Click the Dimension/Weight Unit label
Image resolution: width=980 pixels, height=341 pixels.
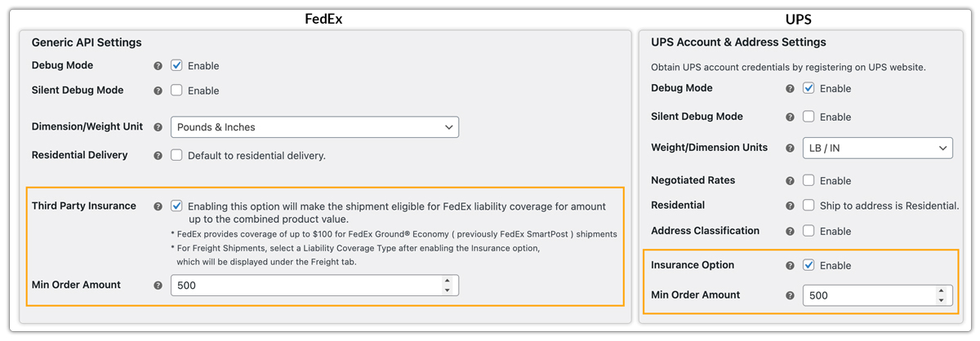coord(87,126)
